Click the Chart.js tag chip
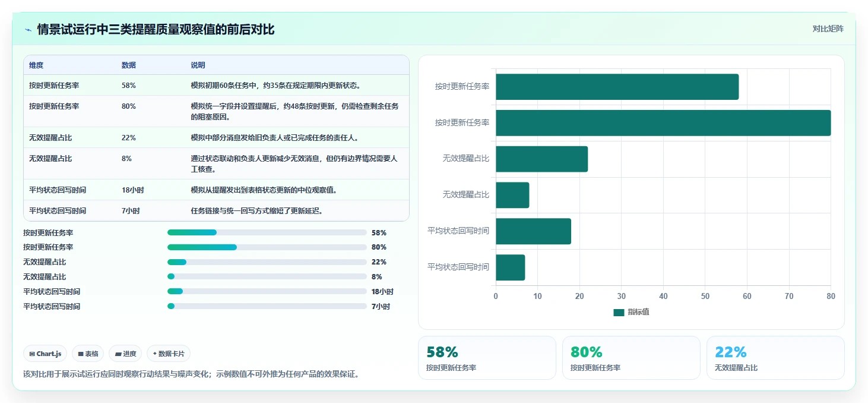The width and height of the screenshot is (868, 403). point(46,354)
